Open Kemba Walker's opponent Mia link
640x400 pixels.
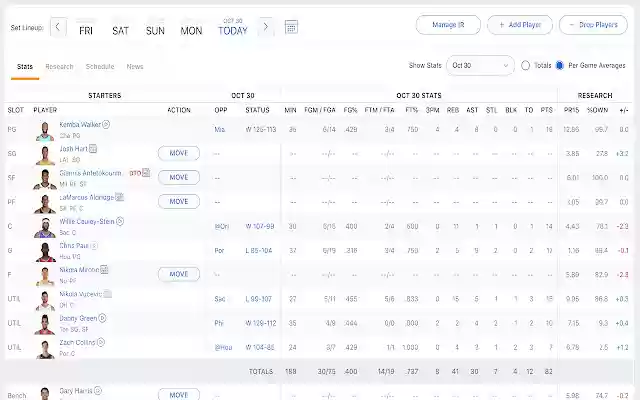pyautogui.click(x=220, y=129)
